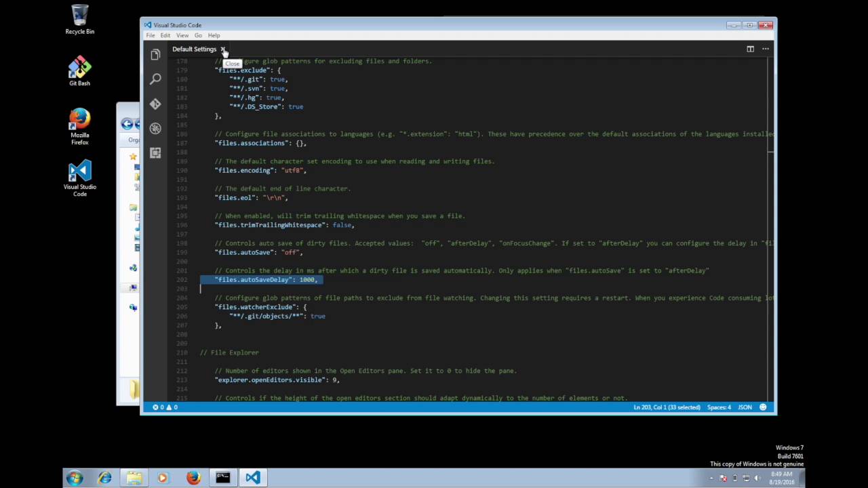This screenshot has height=488, width=868.
Task: Click the Visual Studio Code taskbar button
Action: tap(253, 478)
